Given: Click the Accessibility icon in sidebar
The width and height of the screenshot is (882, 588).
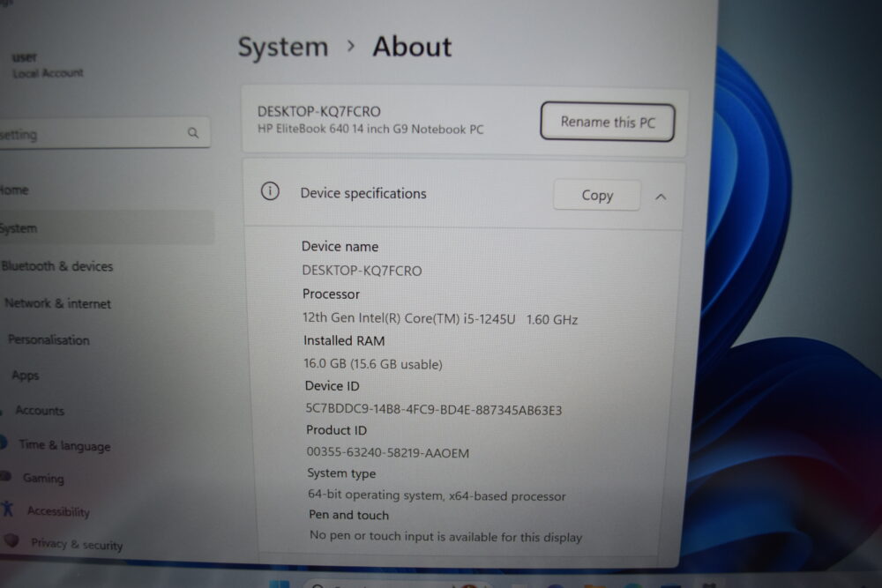Looking at the screenshot, I should 7,509.
